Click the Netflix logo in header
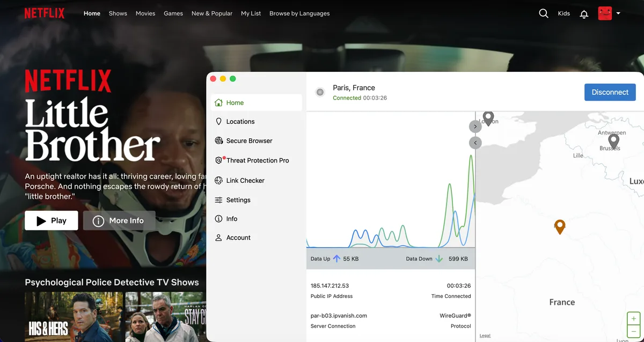 point(45,13)
